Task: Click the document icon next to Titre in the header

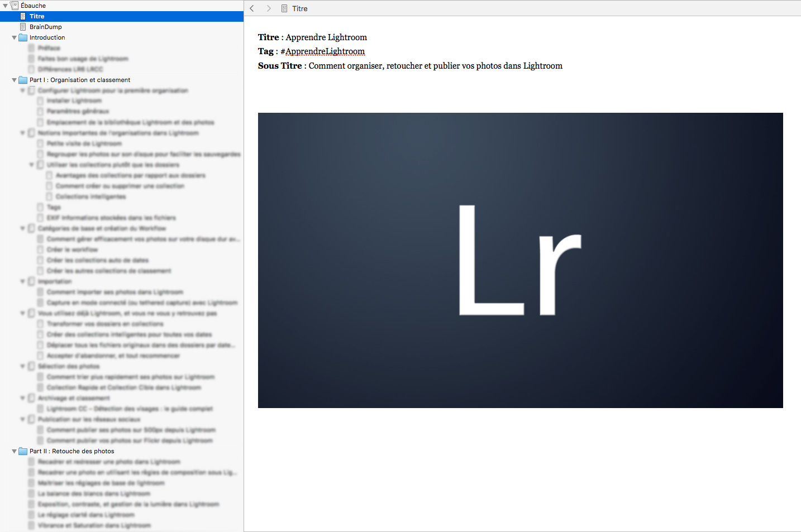Action: pyautogui.click(x=285, y=8)
